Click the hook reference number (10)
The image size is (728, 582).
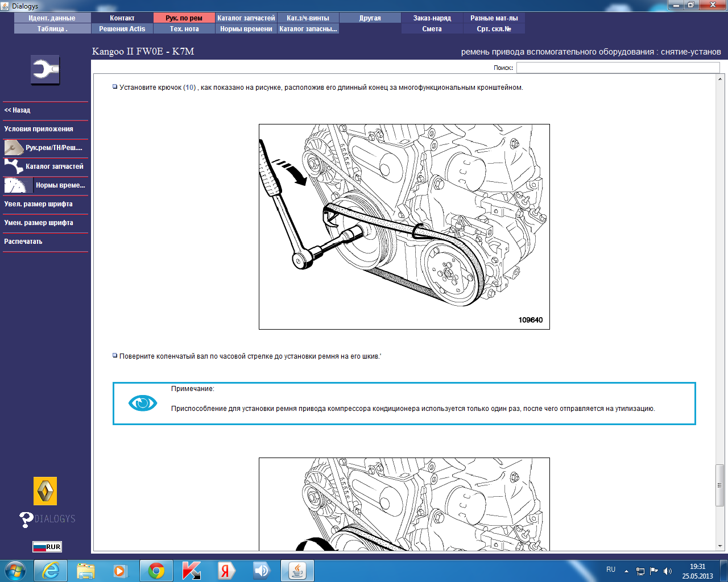pos(190,88)
